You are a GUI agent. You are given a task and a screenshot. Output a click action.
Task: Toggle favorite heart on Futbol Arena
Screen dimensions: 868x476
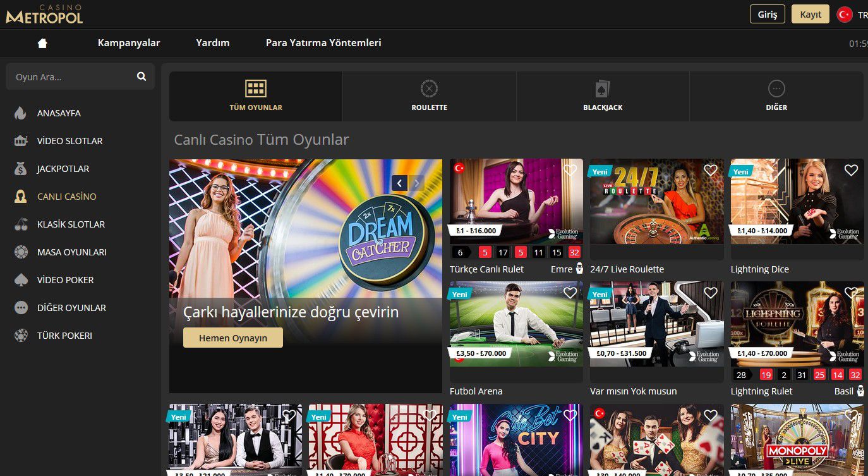[570, 293]
